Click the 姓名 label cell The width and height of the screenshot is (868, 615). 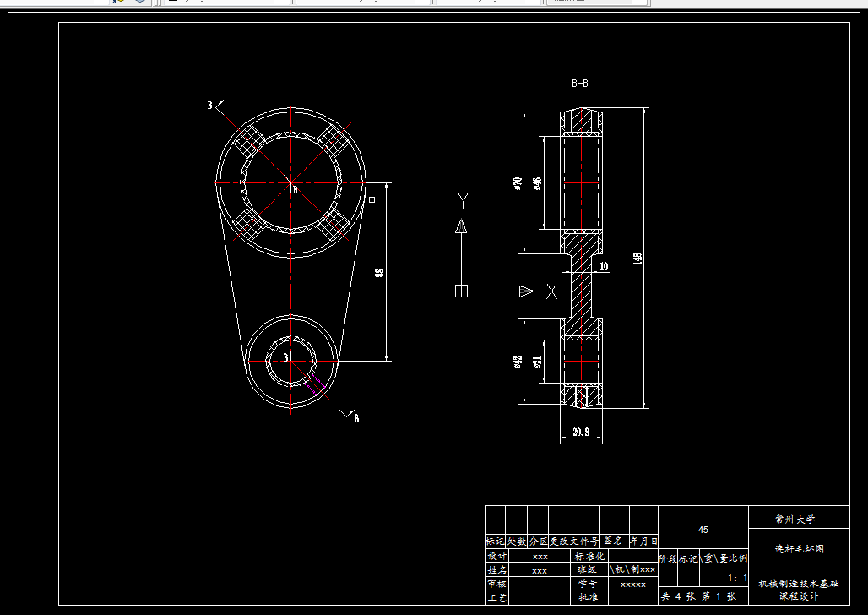click(x=496, y=570)
